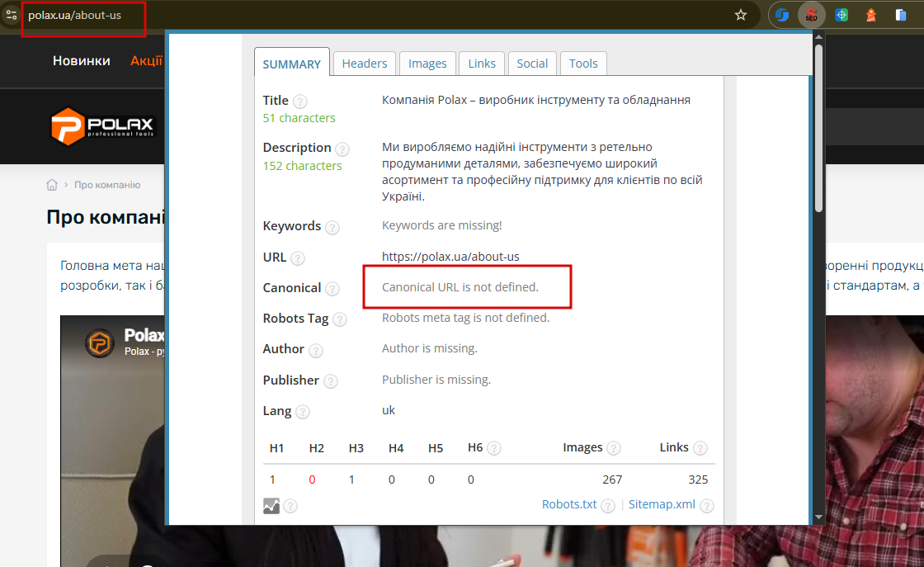Open the Robots.txt link
924x567 pixels.
[x=569, y=504]
